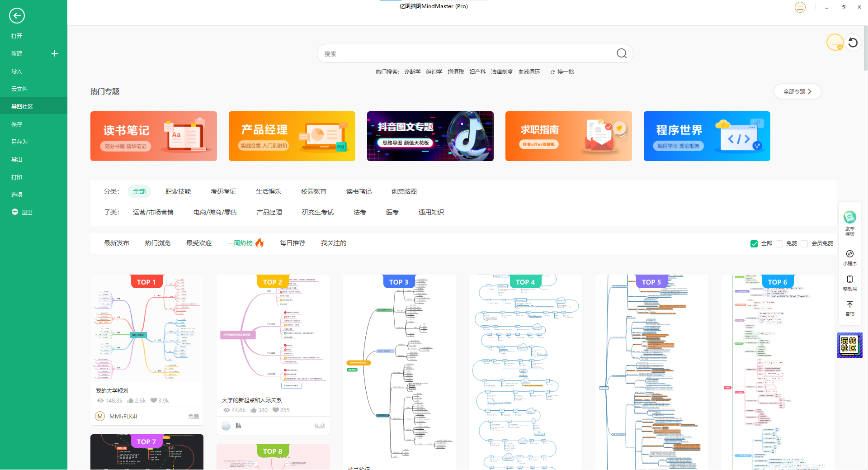Screen dimensions: 868x470
Task: Open the 求职指南 topic banner
Action: click(569, 136)
